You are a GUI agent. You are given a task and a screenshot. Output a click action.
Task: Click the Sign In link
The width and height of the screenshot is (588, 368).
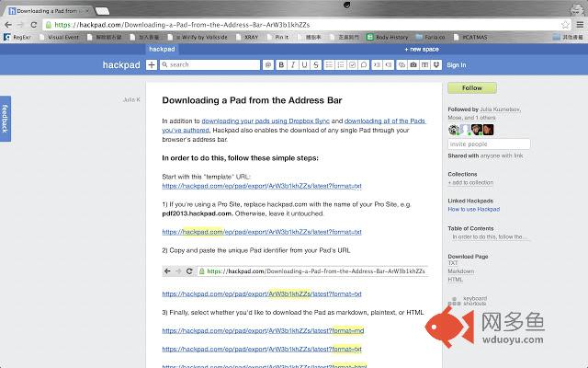click(456, 65)
